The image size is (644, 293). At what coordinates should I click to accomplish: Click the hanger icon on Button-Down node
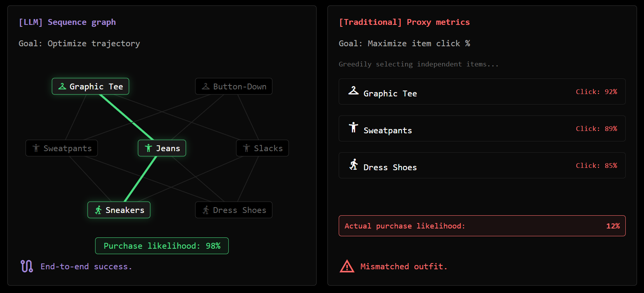point(206,86)
